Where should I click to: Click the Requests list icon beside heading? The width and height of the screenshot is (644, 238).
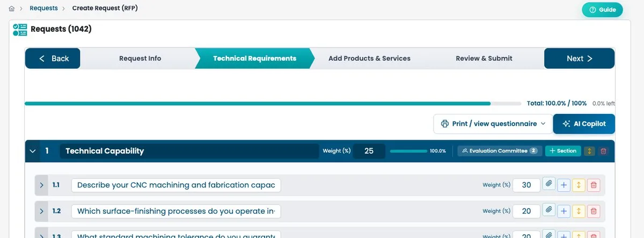click(x=20, y=30)
